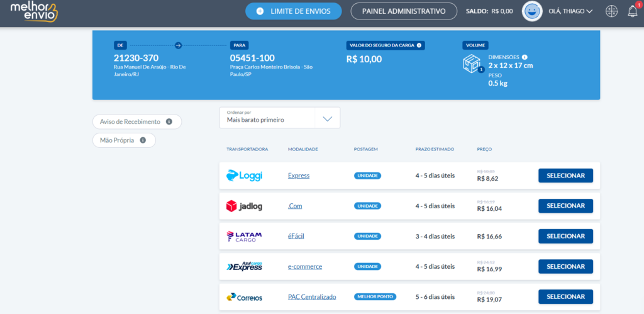The image size is (644, 314).
Task: Click the R$ 8,62 Loggi price
Action: pos(487,179)
